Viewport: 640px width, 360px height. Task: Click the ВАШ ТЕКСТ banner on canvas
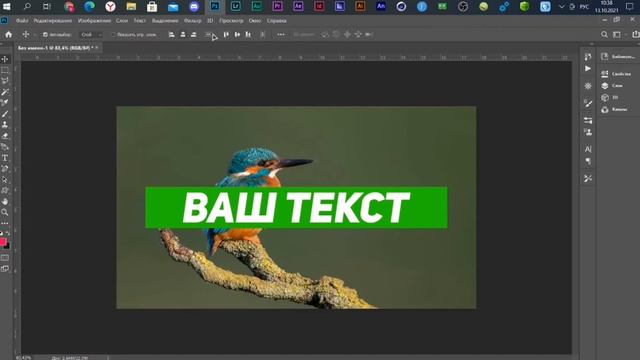coord(296,207)
